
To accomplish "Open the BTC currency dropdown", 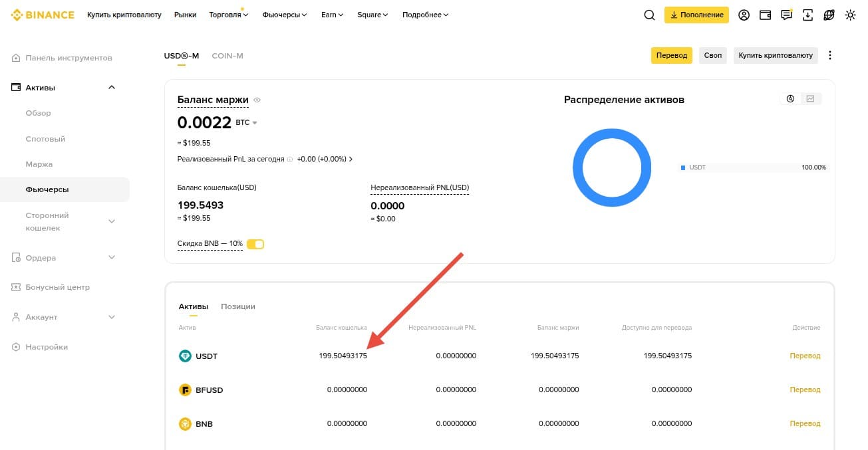I will click(247, 122).
